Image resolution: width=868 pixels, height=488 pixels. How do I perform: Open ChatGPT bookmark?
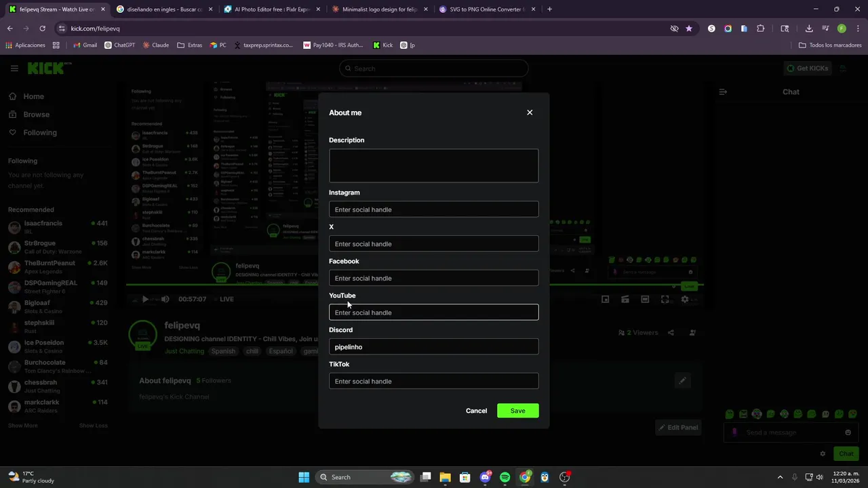click(119, 45)
